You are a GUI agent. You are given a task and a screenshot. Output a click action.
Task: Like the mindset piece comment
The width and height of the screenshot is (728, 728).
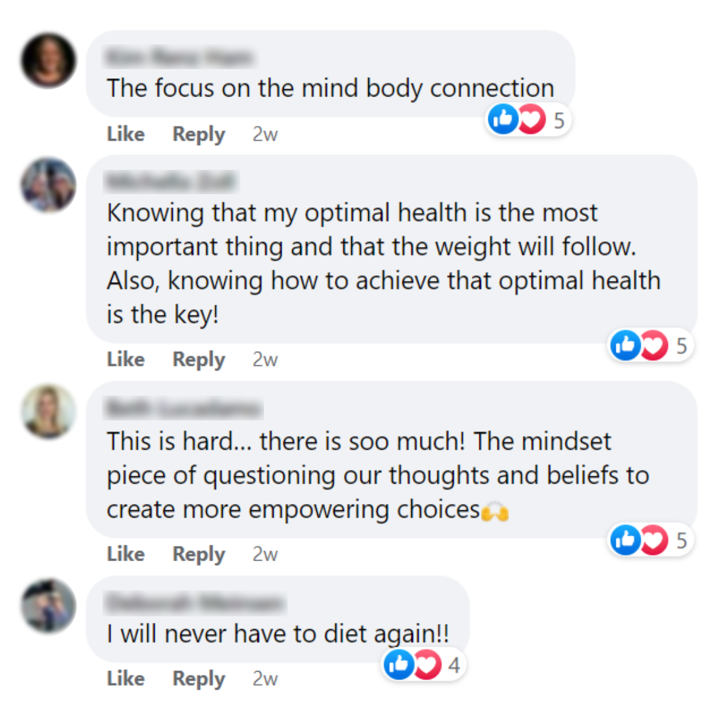(x=126, y=554)
